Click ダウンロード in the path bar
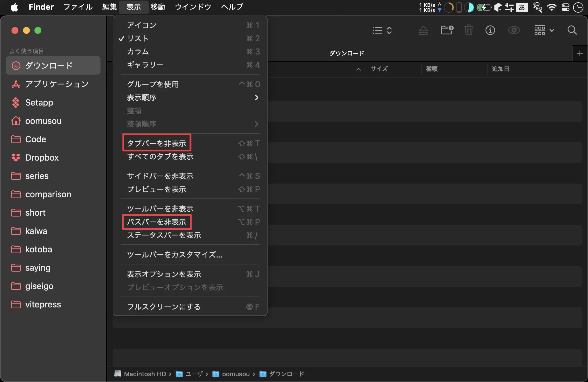 coord(282,374)
